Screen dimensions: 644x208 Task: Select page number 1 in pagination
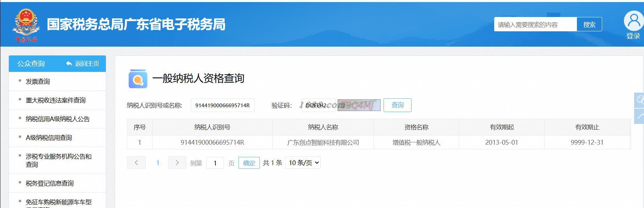tap(158, 163)
